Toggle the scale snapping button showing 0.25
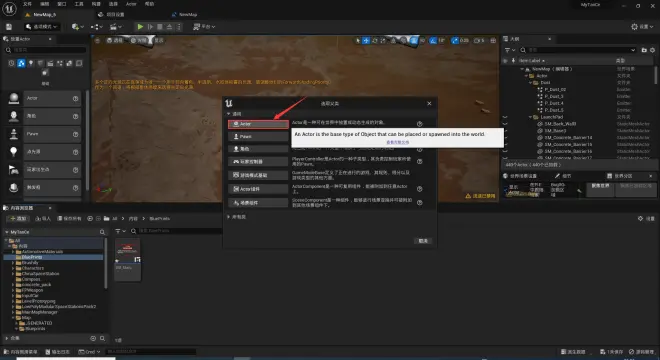The image size is (660, 360). pos(455,40)
